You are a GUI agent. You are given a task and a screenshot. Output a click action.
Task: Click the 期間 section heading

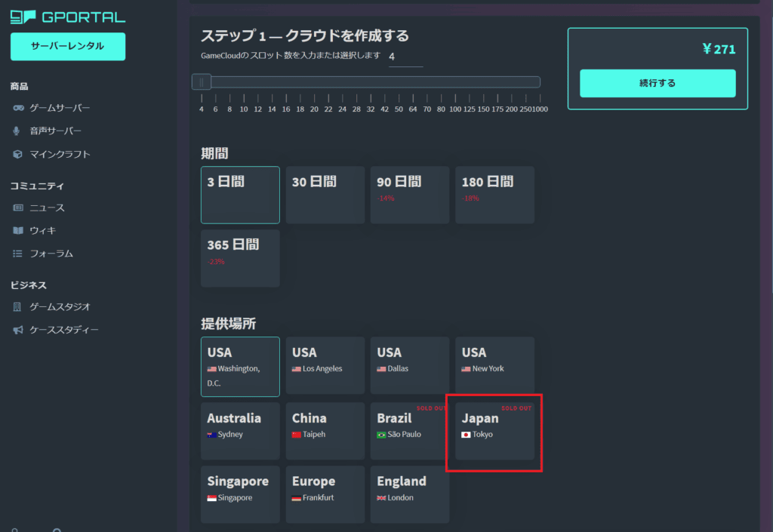click(214, 154)
